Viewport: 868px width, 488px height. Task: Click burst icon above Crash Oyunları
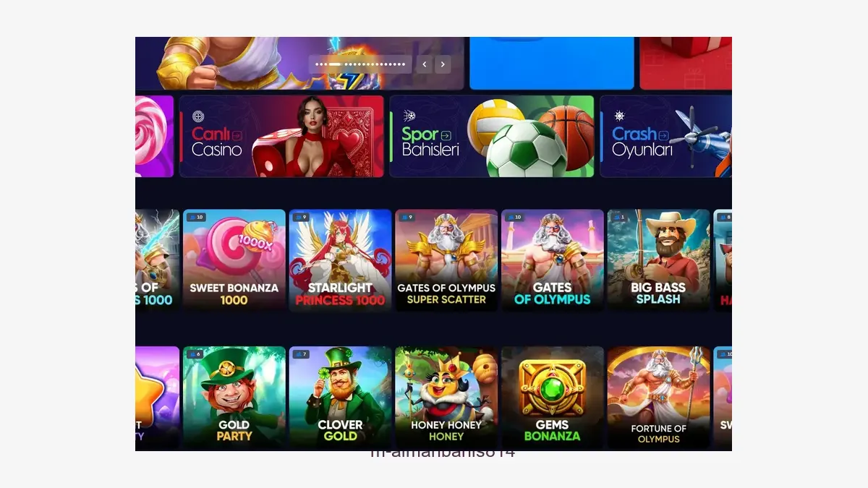click(619, 116)
